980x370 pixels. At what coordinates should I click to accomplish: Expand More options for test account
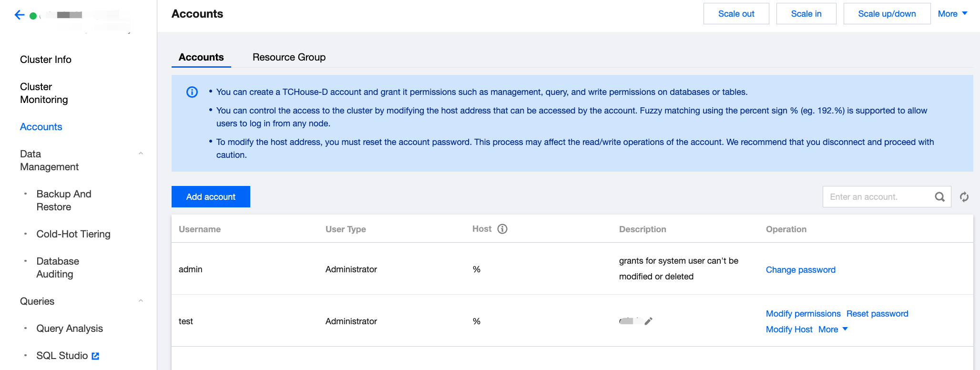coord(833,329)
